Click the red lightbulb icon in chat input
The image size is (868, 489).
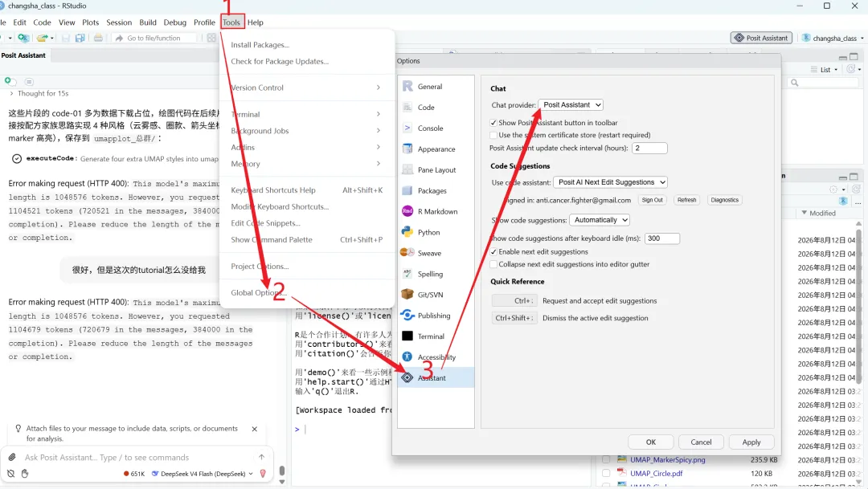[x=263, y=474]
